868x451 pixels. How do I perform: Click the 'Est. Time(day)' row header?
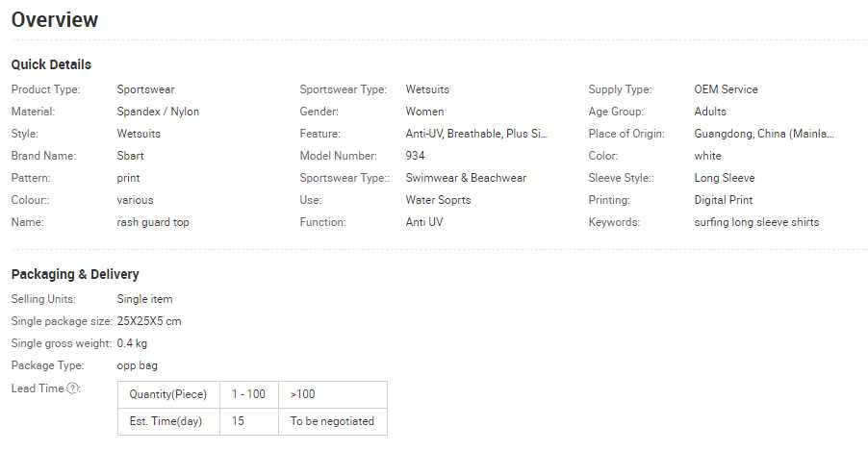click(x=167, y=421)
